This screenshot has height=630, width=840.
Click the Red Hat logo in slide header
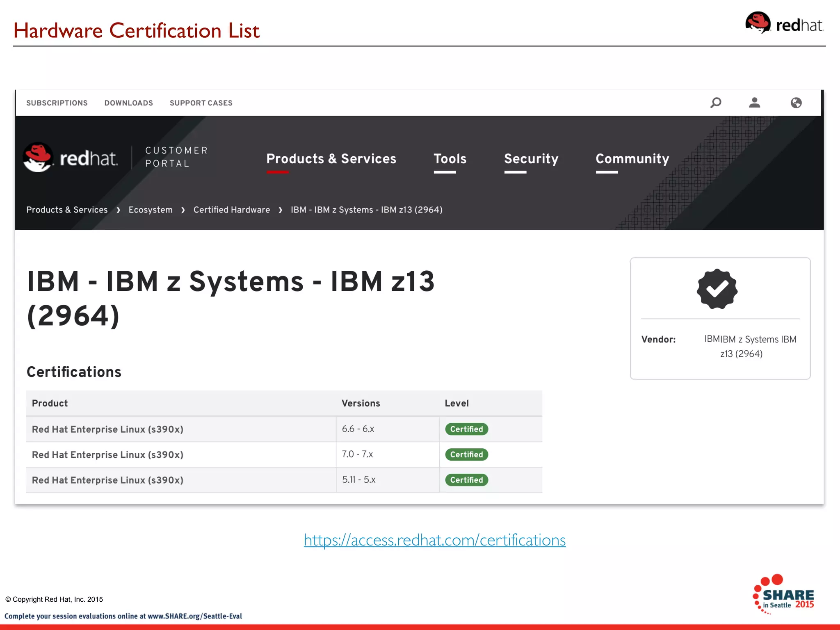pos(784,23)
